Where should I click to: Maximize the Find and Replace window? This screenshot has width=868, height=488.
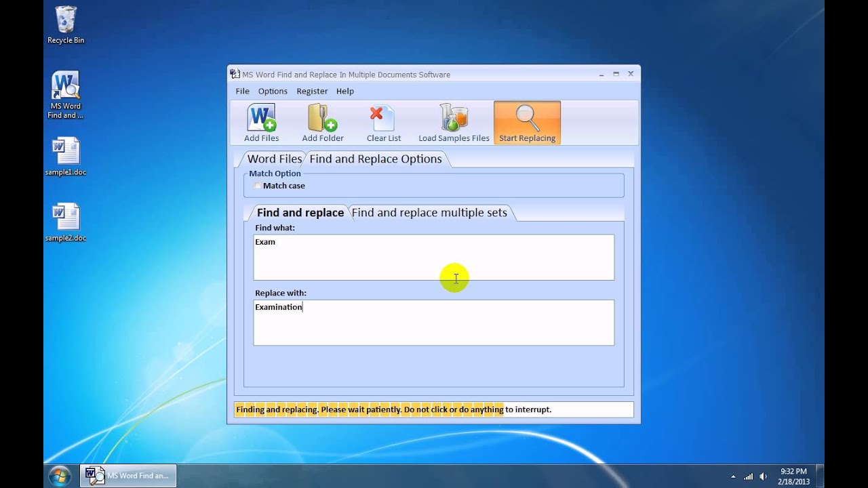click(616, 74)
